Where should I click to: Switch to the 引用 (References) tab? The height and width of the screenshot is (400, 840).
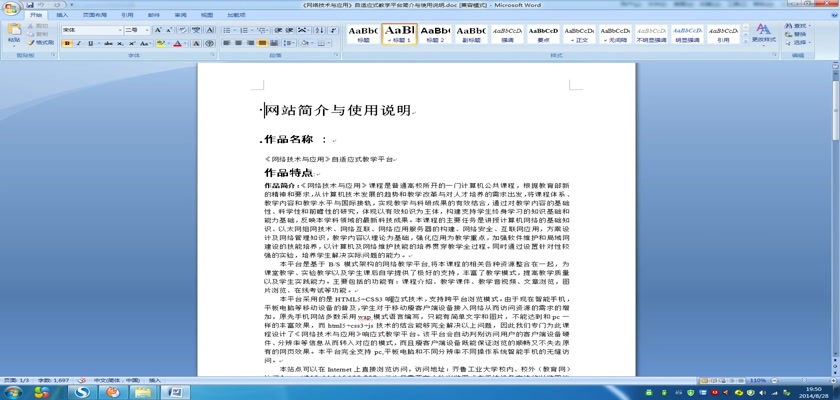tap(127, 15)
